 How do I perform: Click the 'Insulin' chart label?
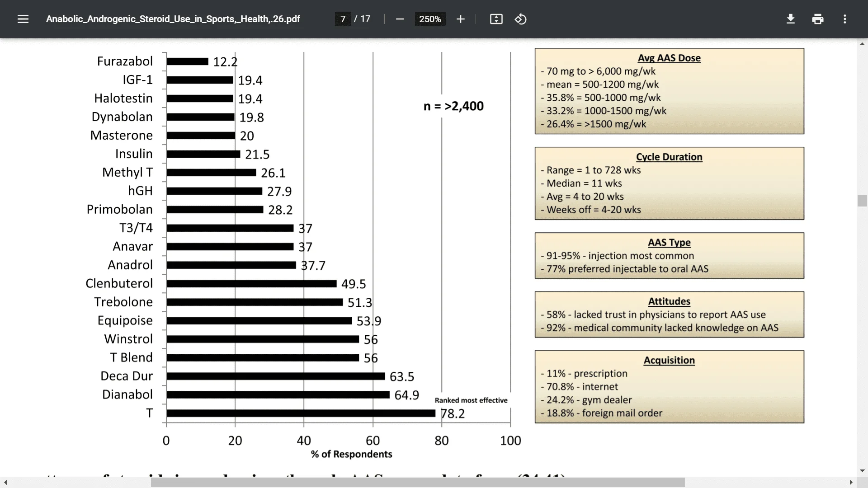pos(134,154)
